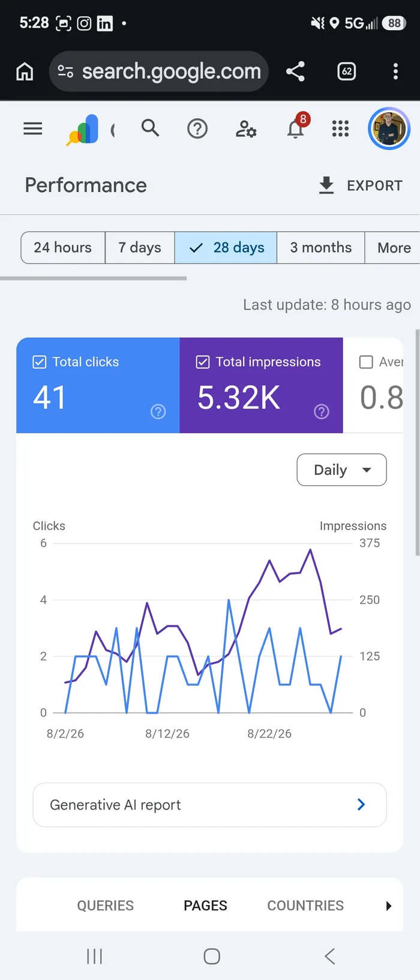The height and width of the screenshot is (980, 420).
Task: Tap the Search Console logo
Action: pyautogui.click(x=83, y=130)
